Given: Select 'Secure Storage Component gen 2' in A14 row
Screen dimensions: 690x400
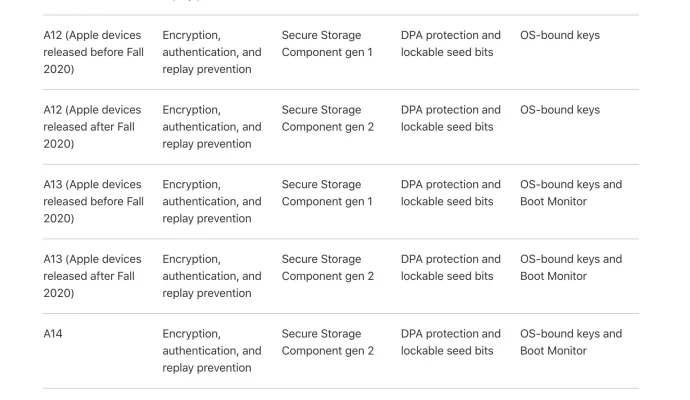Looking at the screenshot, I should [328, 342].
